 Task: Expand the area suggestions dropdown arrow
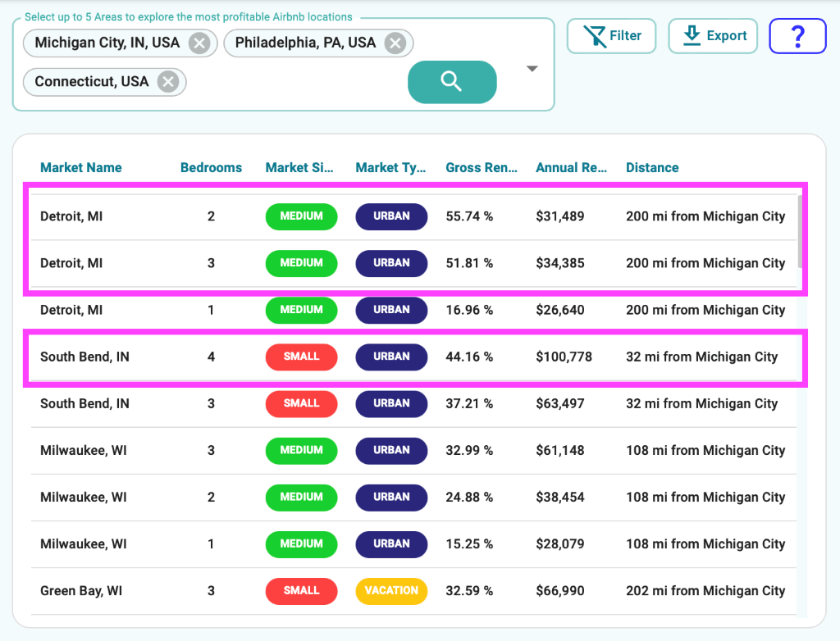532,68
